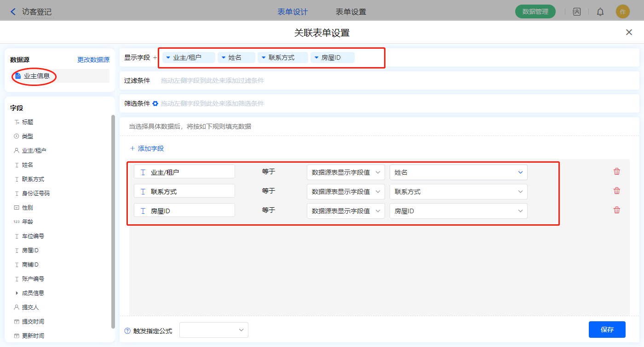Delete the 房屋ID rule with trash icon

(617, 210)
